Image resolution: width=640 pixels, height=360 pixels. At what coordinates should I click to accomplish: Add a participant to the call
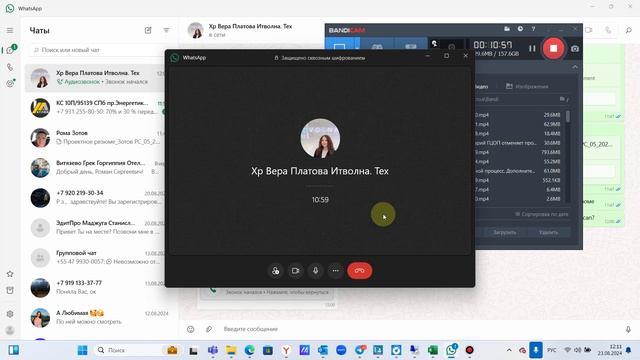(276, 271)
